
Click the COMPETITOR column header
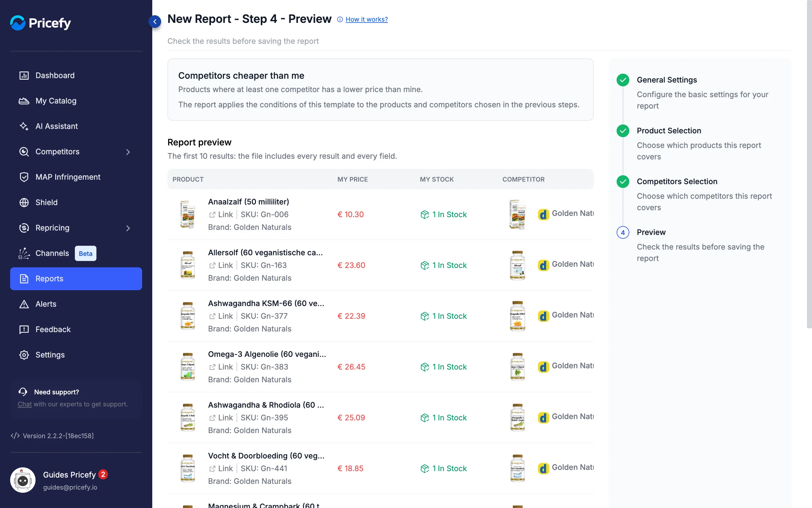523,179
